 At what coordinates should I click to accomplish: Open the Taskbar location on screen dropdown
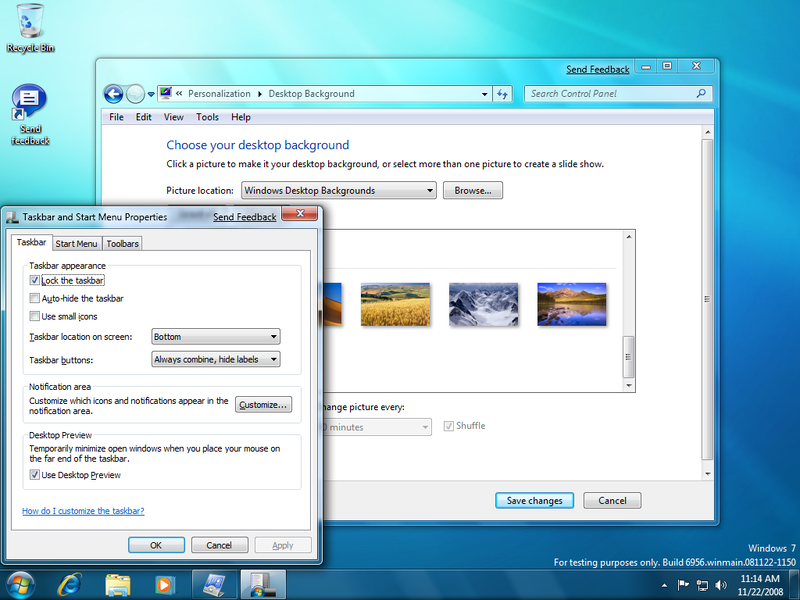216,337
